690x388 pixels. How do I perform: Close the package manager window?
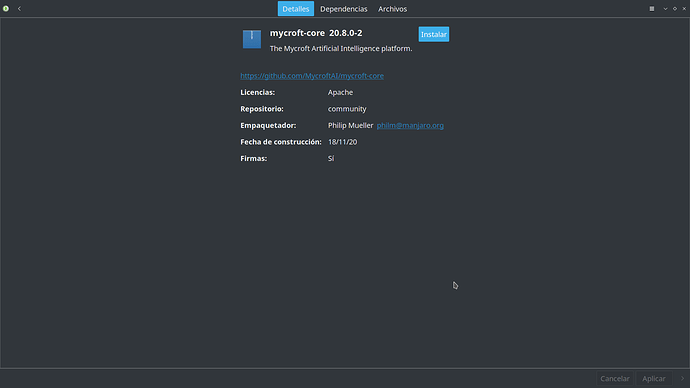(x=684, y=9)
